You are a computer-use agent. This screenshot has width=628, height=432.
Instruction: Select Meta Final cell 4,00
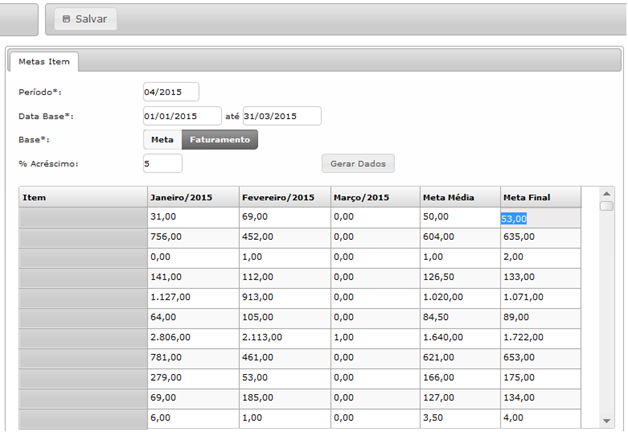[540, 418]
